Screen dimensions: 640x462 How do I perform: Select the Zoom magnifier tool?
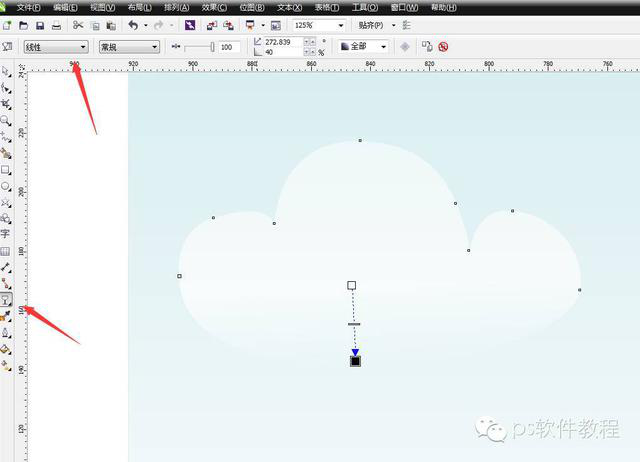point(6,120)
